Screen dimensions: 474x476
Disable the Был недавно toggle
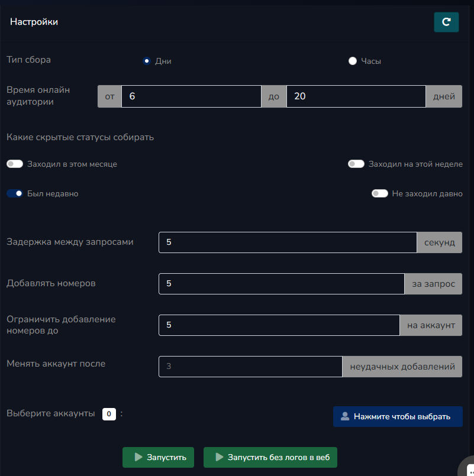click(14, 193)
